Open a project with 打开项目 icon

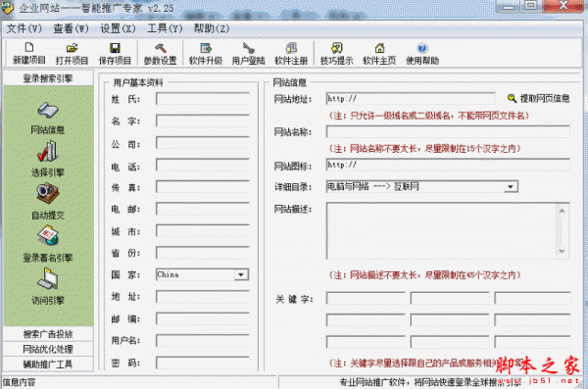coord(72,48)
